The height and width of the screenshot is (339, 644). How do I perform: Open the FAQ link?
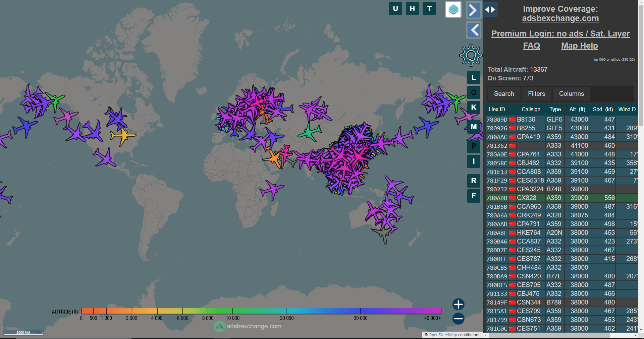coord(531,46)
